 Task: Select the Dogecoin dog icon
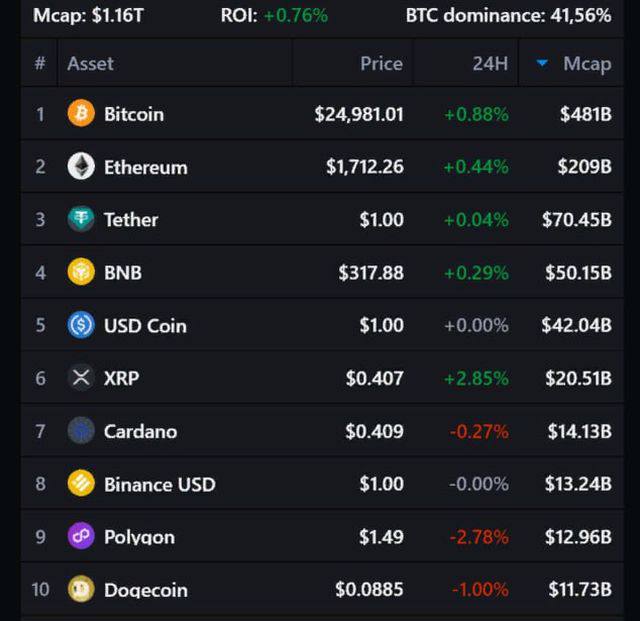[x=81, y=590]
